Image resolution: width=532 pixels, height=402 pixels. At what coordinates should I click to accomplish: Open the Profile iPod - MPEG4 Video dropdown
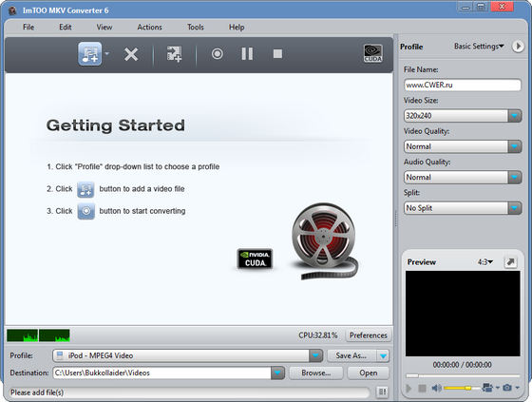tap(315, 355)
